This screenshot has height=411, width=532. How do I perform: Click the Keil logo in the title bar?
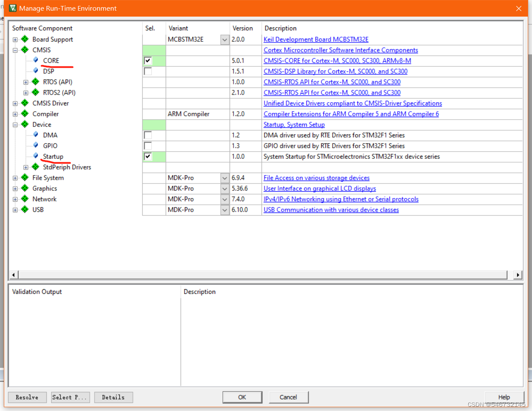12,8
